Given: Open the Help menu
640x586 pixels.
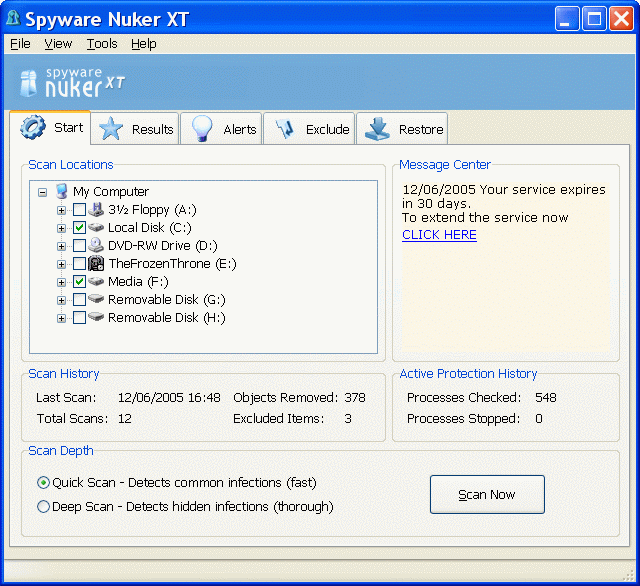Looking at the screenshot, I should [x=144, y=44].
